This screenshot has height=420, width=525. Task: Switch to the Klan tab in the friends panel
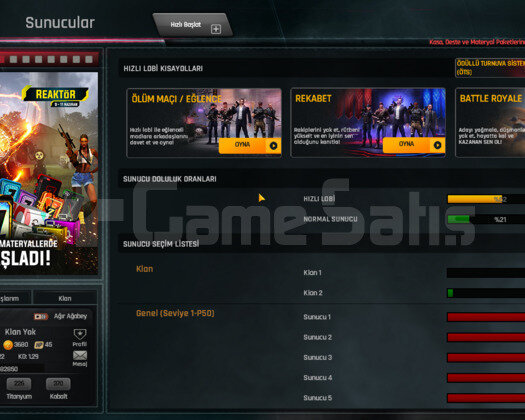pos(65,298)
